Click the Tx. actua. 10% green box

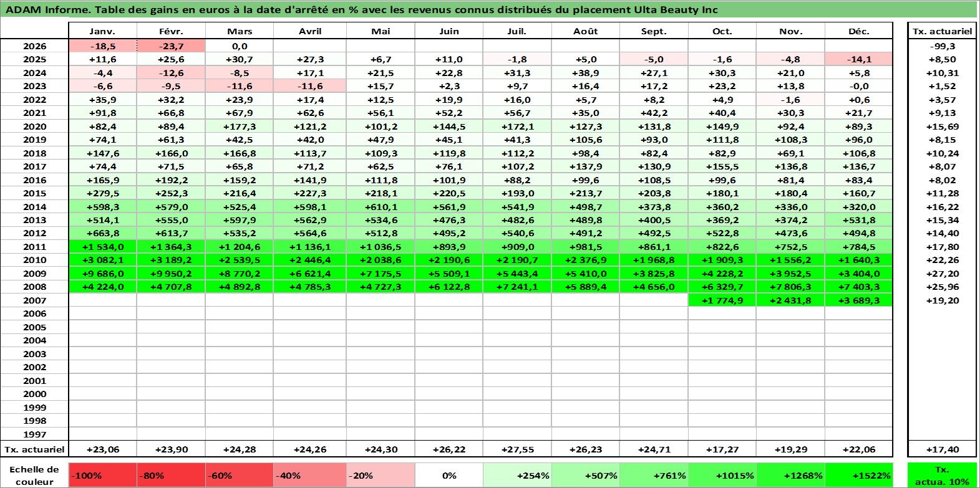pos(942,476)
